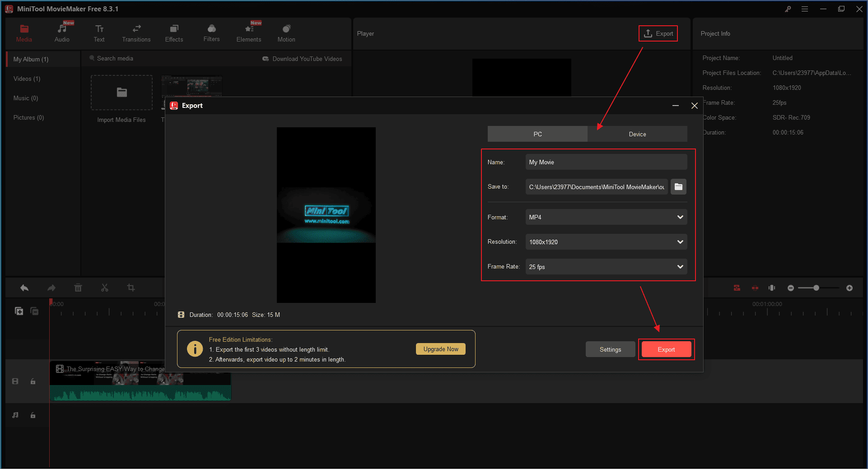Select the PC export tab
Image resolution: width=868 pixels, height=469 pixels.
pos(537,134)
